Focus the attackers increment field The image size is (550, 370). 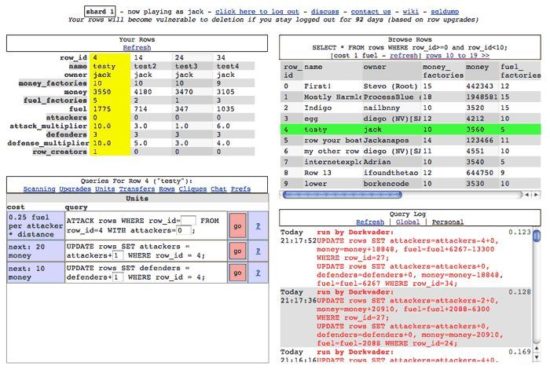pyautogui.click(x=118, y=256)
